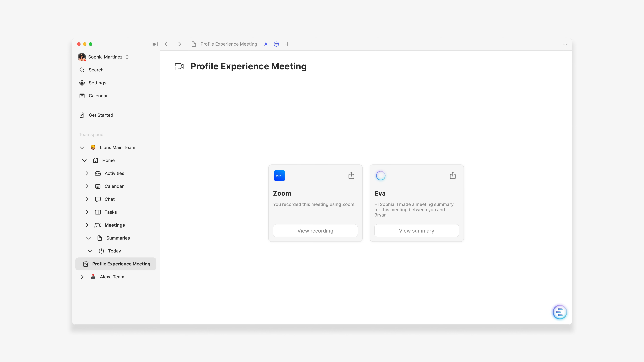Open Settings in the sidebar
The width and height of the screenshot is (644, 362).
[x=97, y=83]
